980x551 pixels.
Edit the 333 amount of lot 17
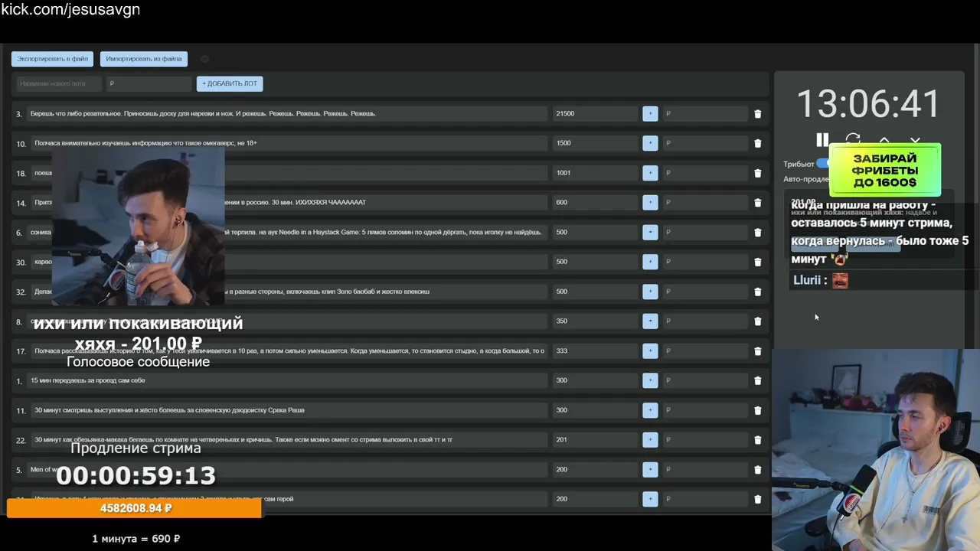coord(595,351)
